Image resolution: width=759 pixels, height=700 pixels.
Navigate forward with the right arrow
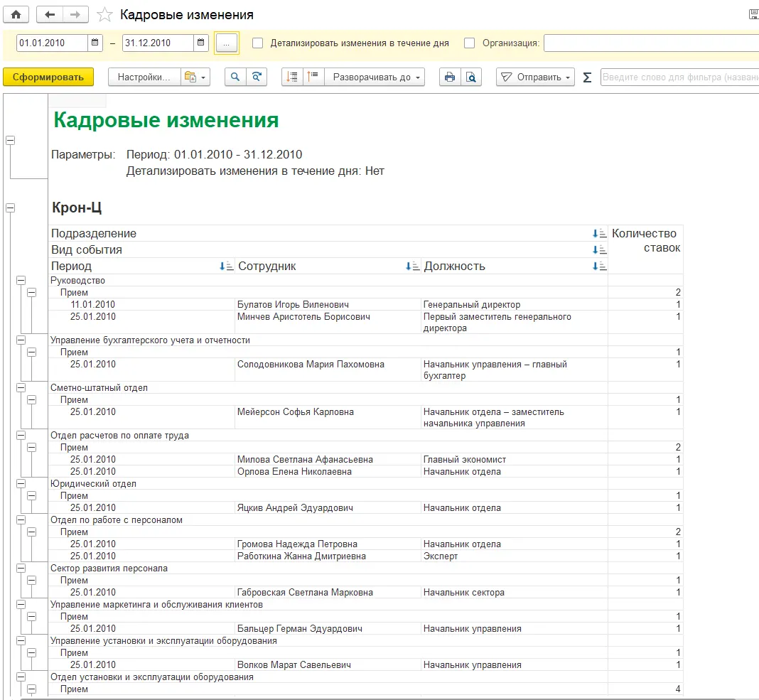75,14
